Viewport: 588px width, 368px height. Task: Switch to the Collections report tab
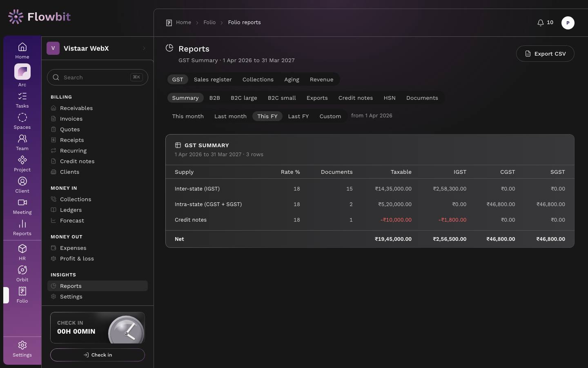pyautogui.click(x=258, y=79)
